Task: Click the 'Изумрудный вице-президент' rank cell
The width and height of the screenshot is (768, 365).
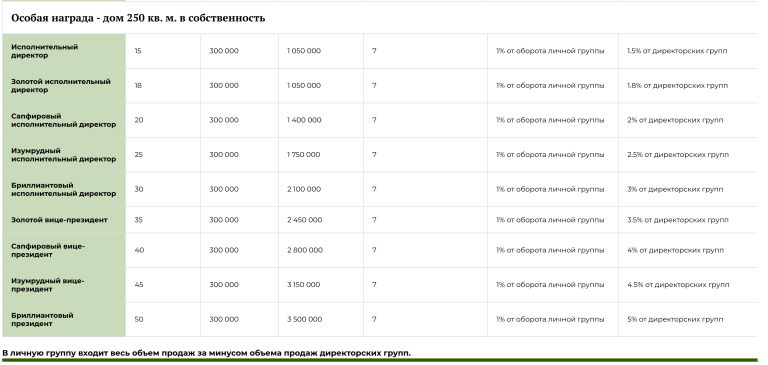Action: pos(64,285)
